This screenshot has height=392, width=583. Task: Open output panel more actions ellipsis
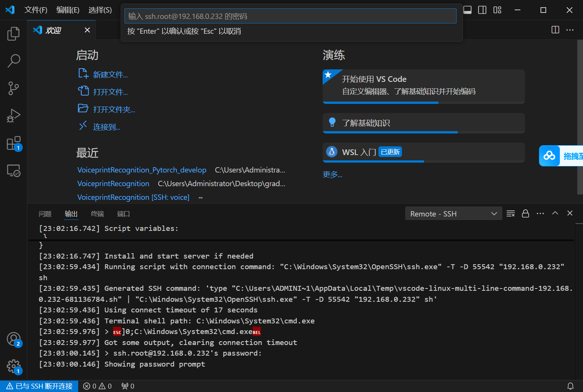click(x=540, y=213)
